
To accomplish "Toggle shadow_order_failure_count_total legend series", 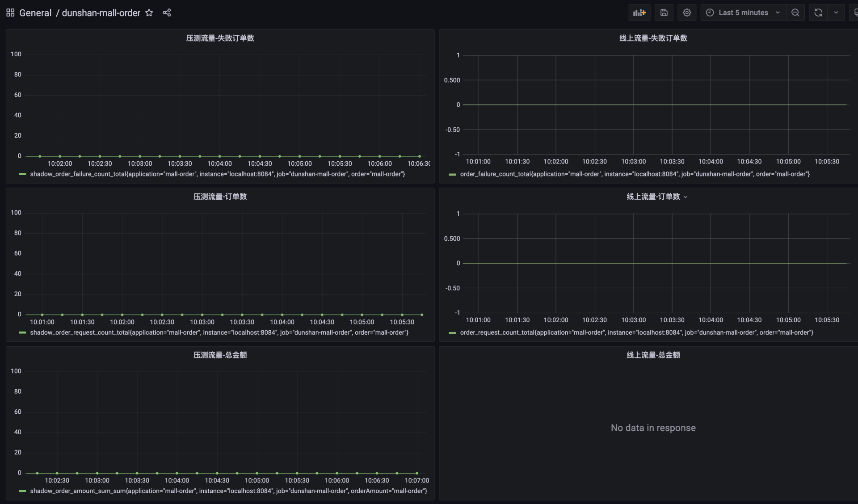I will tap(217, 174).
